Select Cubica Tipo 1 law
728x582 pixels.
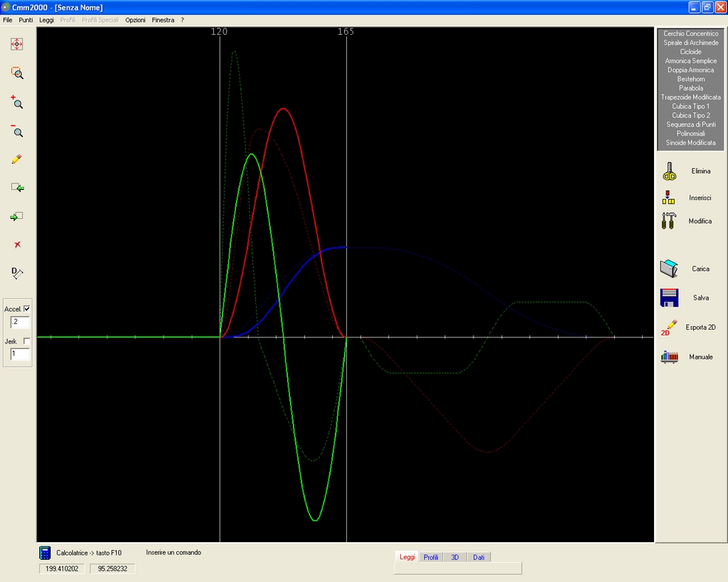click(x=690, y=107)
